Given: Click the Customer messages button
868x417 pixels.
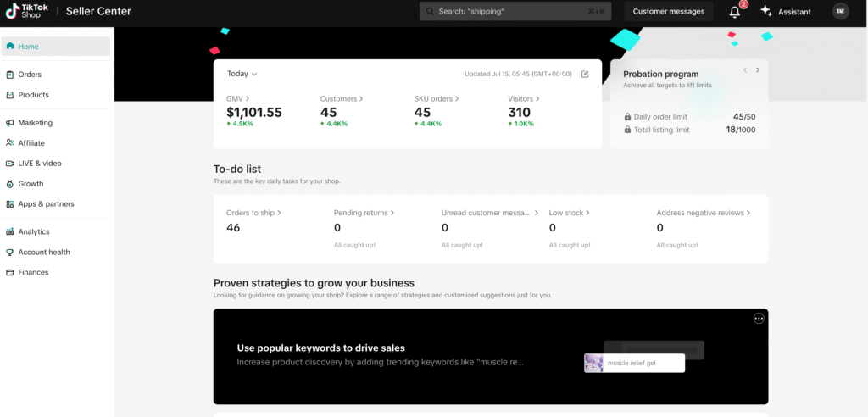Looking at the screenshot, I should click(x=669, y=11).
